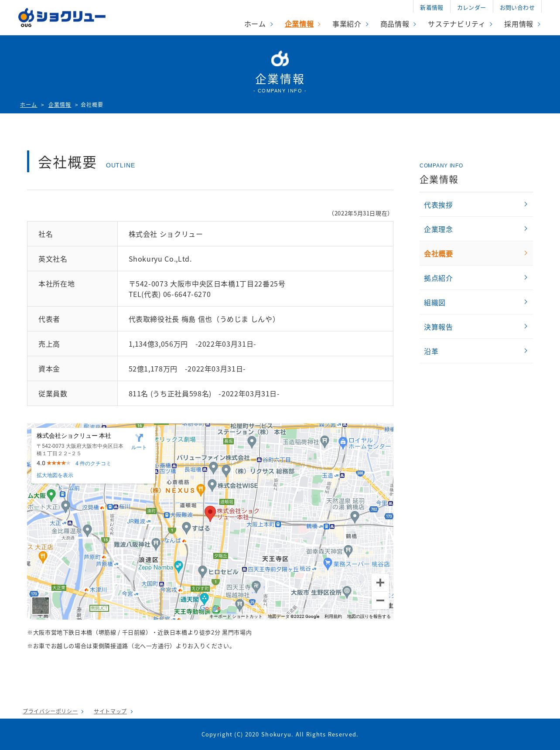Click キーボード ショートカット on the map
This screenshot has width=560, height=750.
coord(236,617)
